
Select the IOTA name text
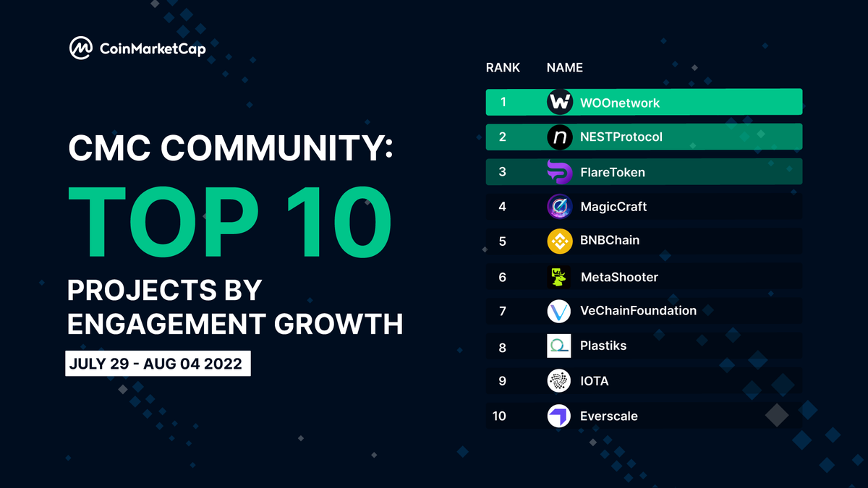tap(595, 380)
